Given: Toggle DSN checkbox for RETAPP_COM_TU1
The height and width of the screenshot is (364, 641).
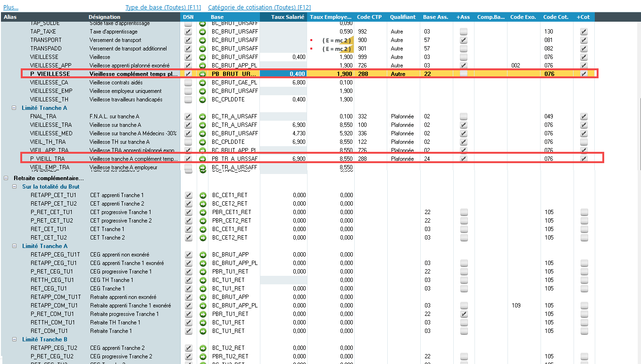Looking at the screenshot, I should pyautogui.click(x=189, y=306).
